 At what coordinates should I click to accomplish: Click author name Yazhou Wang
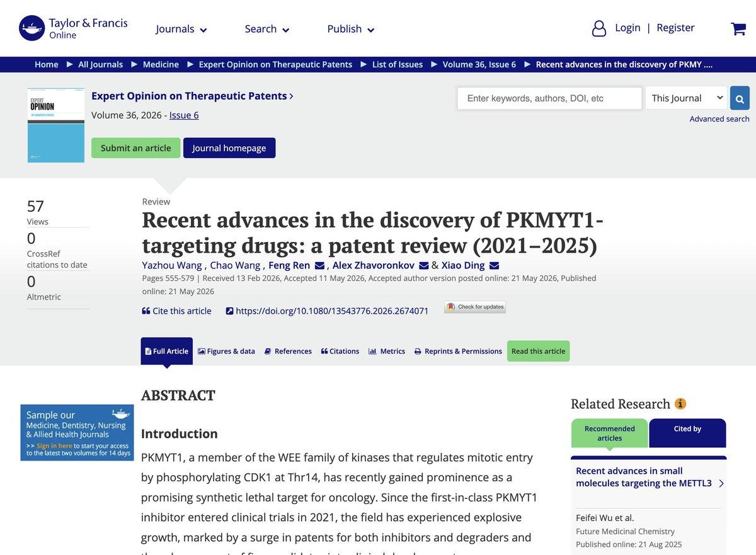pos(172,265)
